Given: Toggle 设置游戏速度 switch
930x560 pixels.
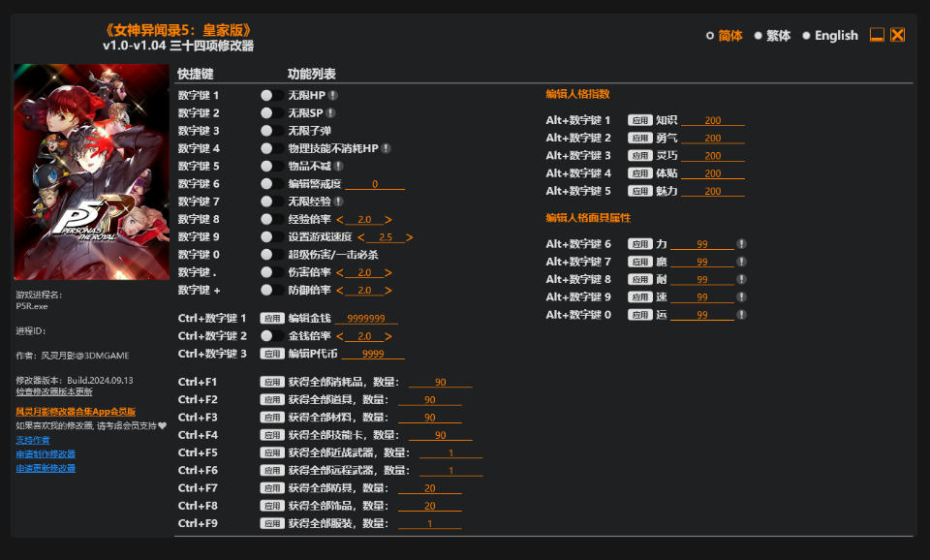Looking at the screenshot, I should click(271, 236).
